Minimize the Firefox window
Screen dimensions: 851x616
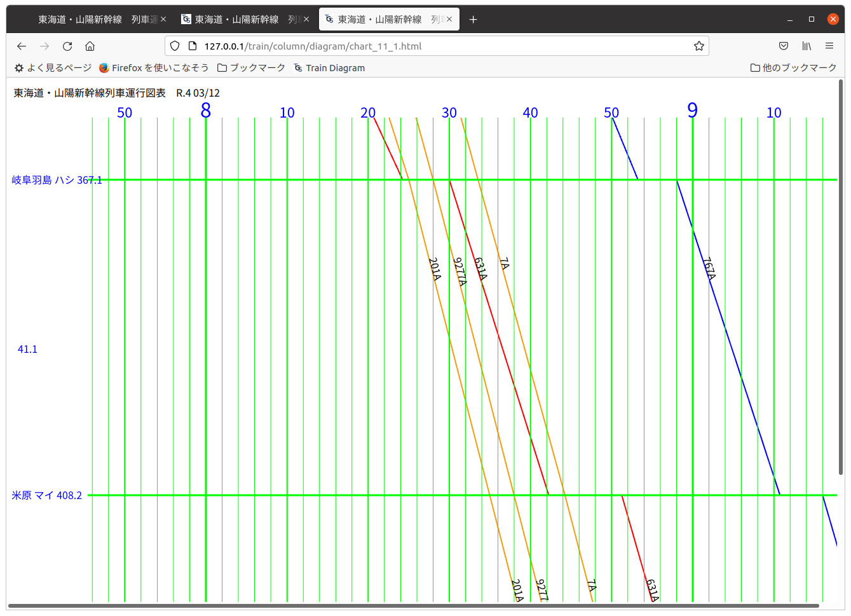click(790, 20)
